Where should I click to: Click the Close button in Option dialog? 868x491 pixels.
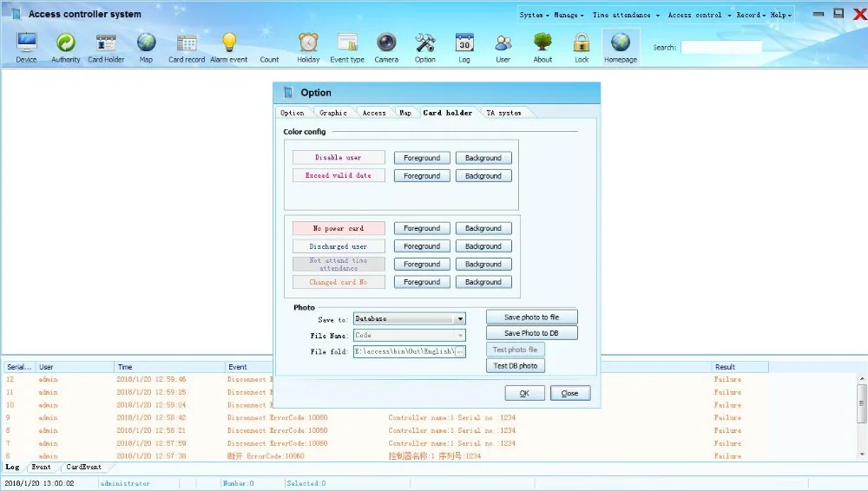(x=569, y=393)
